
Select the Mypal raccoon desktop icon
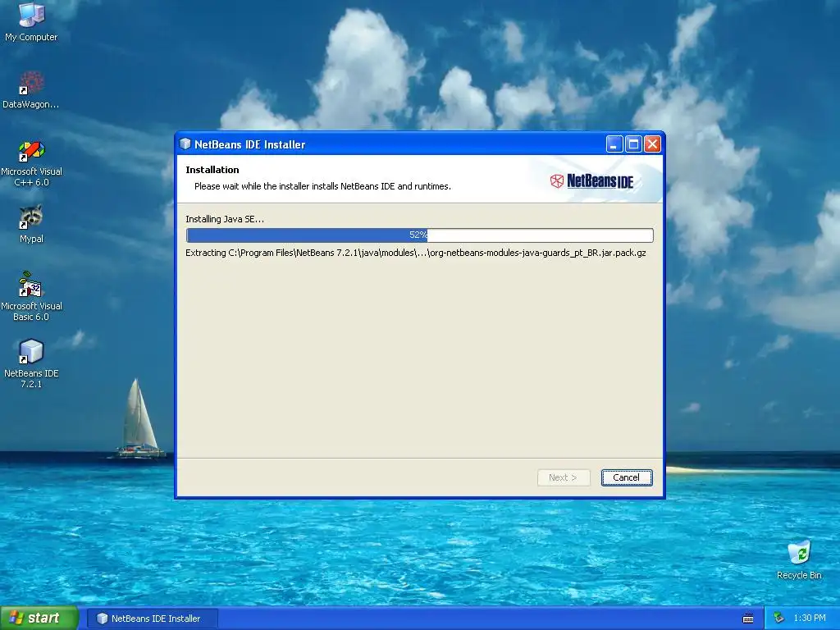coord(31,224)
